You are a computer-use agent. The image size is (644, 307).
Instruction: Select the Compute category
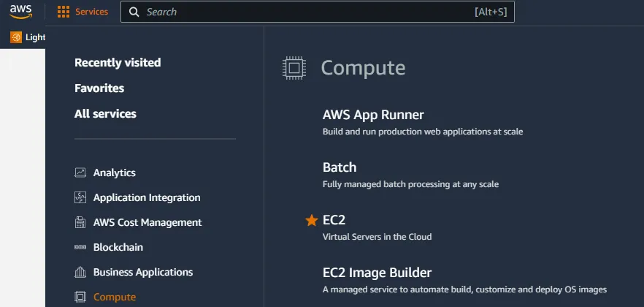tap(115, 297)
